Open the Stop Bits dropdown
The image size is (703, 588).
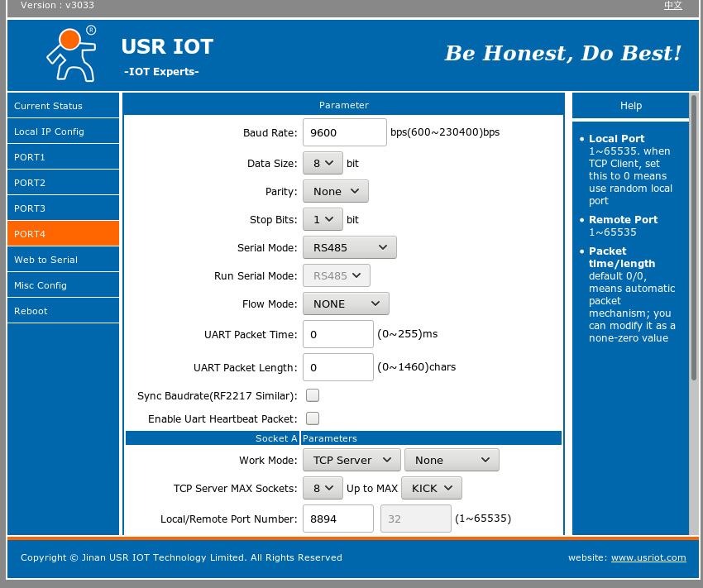click(x=323, y=219)
